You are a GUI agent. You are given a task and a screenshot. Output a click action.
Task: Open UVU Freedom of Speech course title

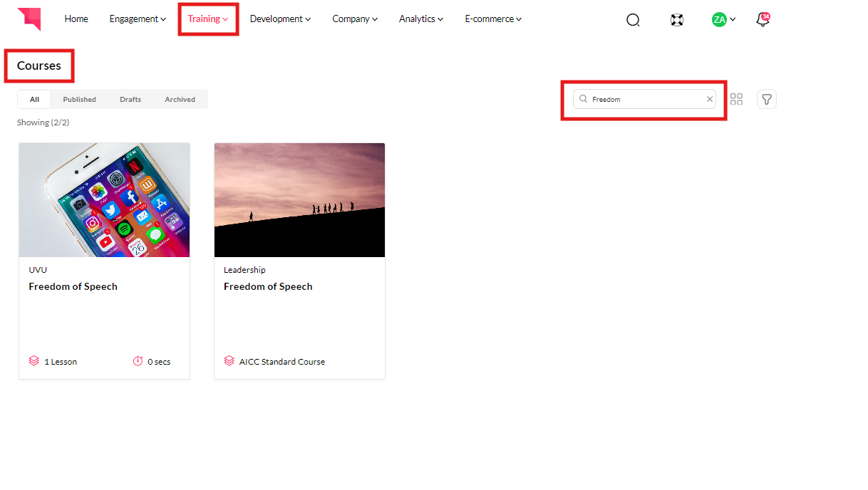tap(73, 286)
